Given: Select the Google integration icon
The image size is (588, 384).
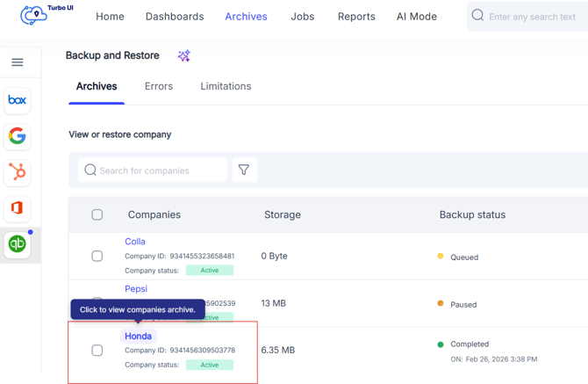Looking at the screenshot, I should coord(18,136).
